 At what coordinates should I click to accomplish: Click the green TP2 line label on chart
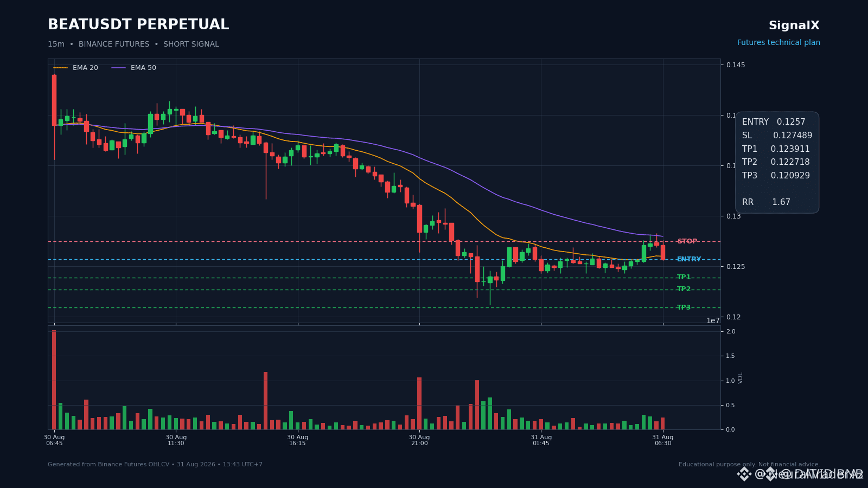pos(684,289)
